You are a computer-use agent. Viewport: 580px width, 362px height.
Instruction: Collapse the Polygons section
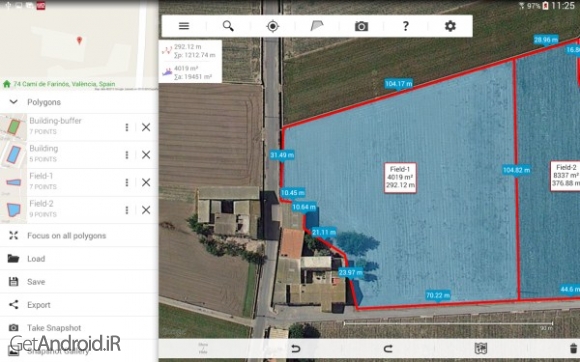[14, 102]
